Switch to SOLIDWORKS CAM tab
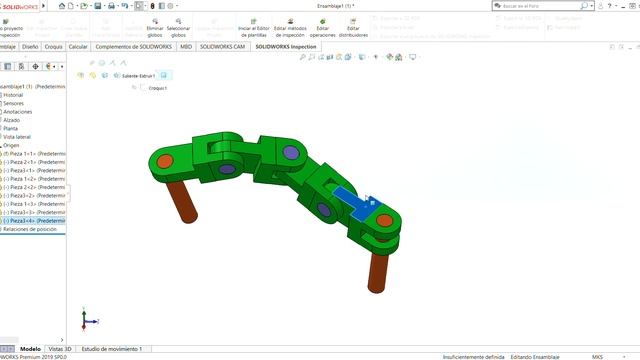 point(222,47)
